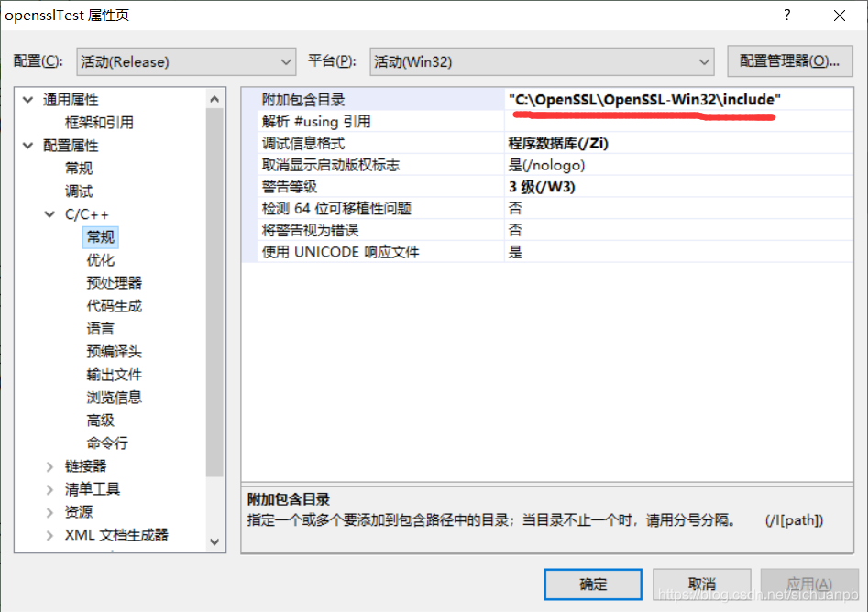The height and width of the screenshot is (612, 868).
Task: Click the 确定 button to confirm
Action: (x=593, y=584)
